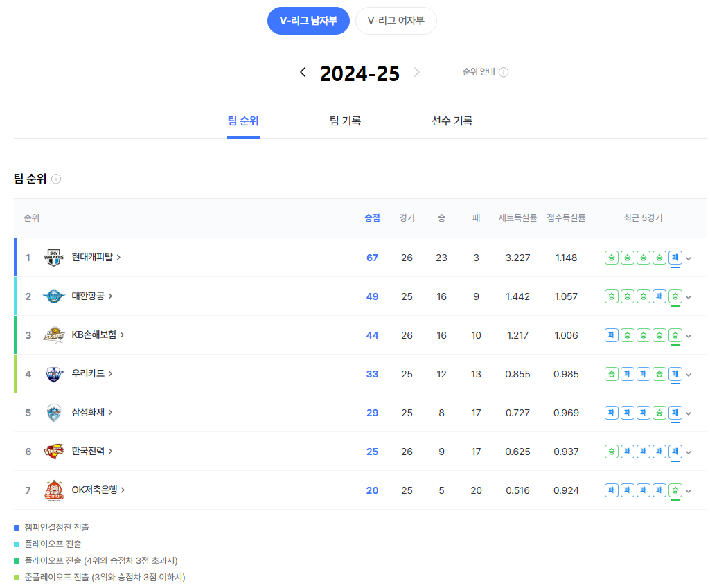Screen dimensions: 710x588
Task: Open the 순위 안내 info icon
Action: (504, 71)
